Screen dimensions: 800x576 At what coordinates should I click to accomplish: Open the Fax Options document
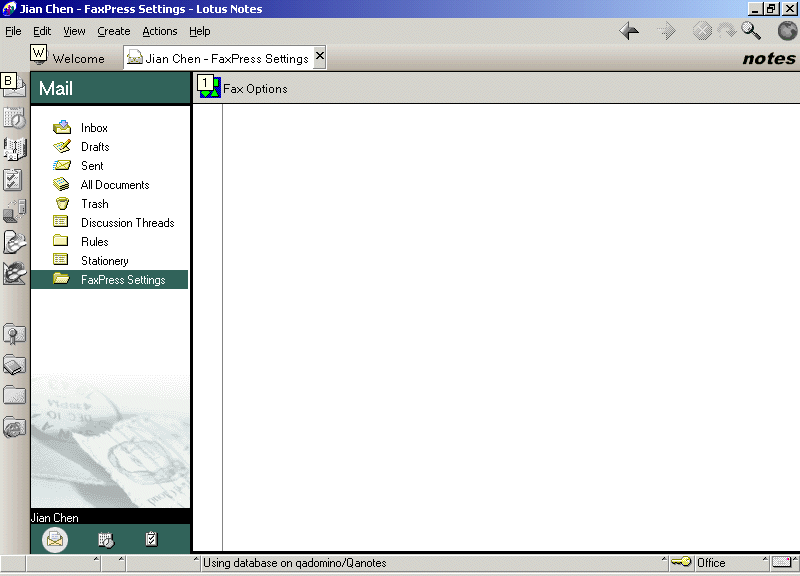tap(255, 89)
